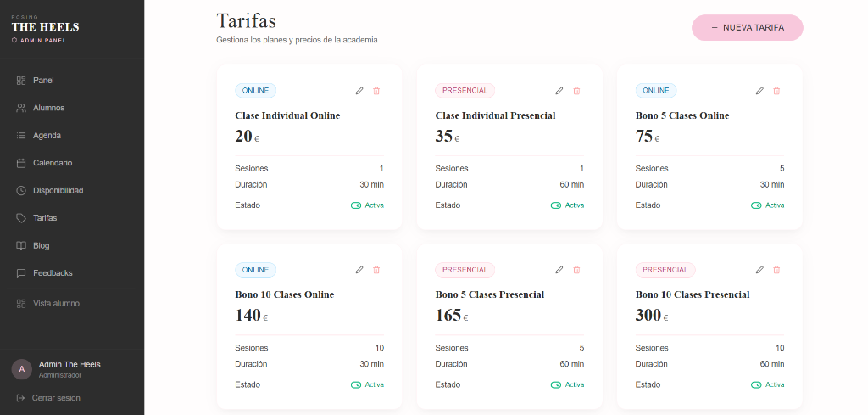Open Disponibilidad in sidebar
The image size is (868, 415).
click(x=72, y=191)
